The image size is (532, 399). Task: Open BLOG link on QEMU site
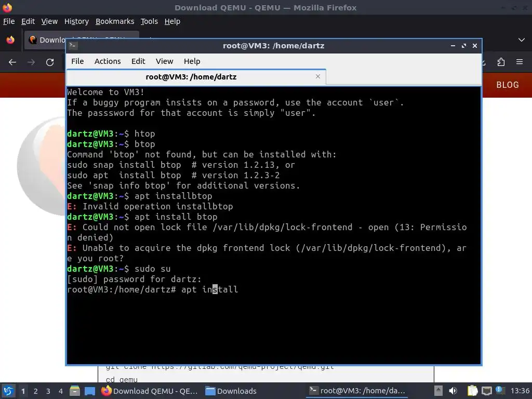pos(508,85)
